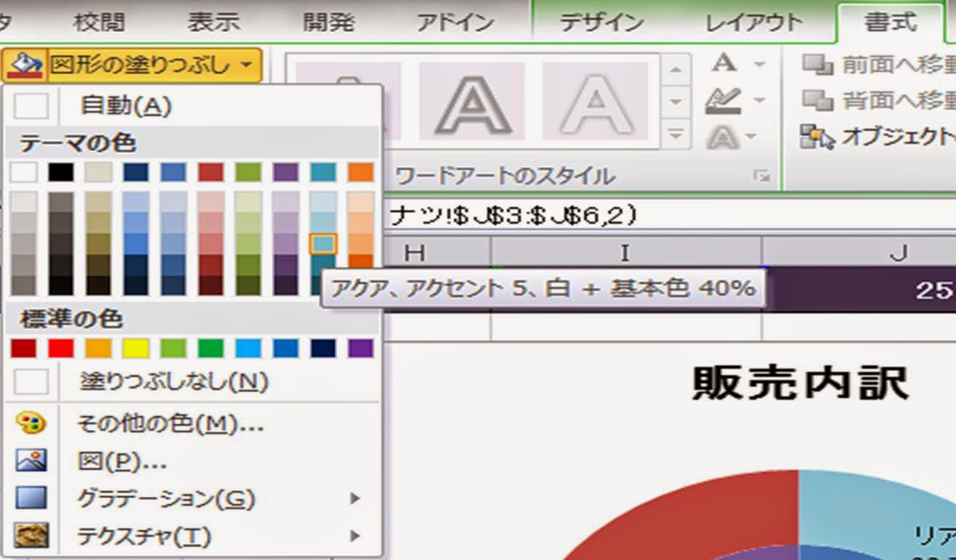Select column J header
This screenshot has width=956, height=560.
pyautogui.click(x=859, y=252)
